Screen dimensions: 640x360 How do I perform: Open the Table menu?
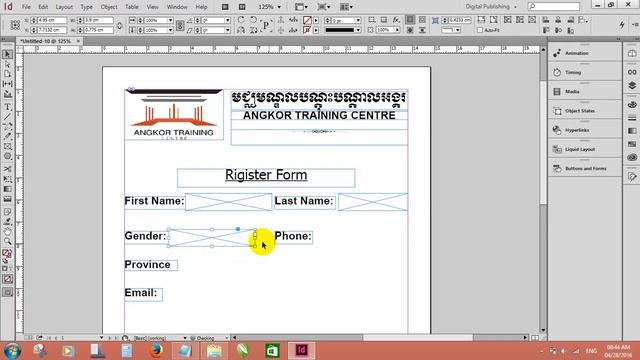[132, 7]
